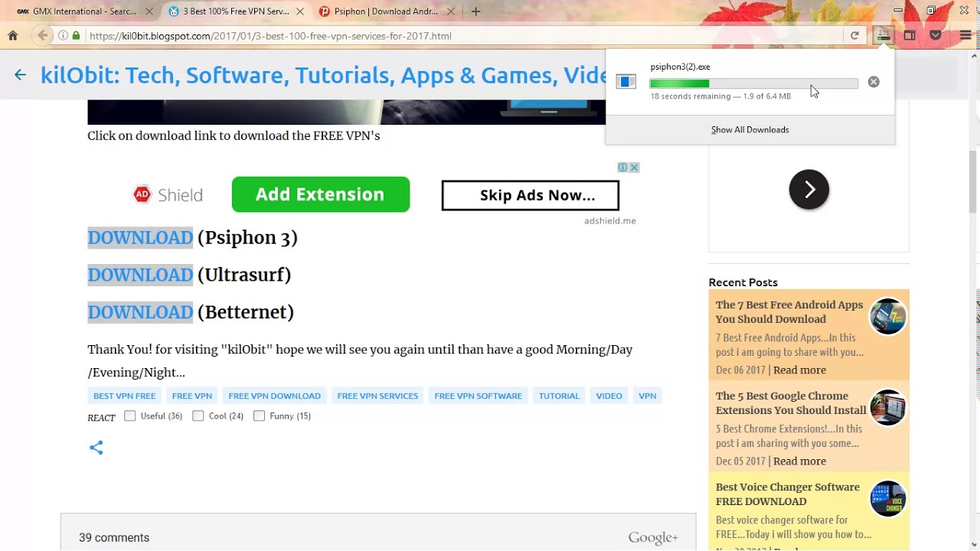This screenshot has width=980, height=551.
Task: Open FREE VPN DOWNLOAD tag
Action: coord(274,396)
